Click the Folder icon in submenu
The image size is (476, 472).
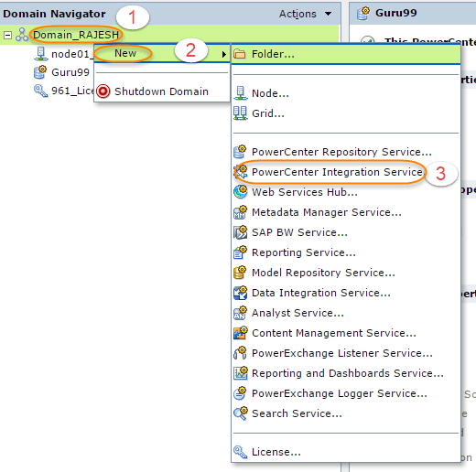coord(240,54)
